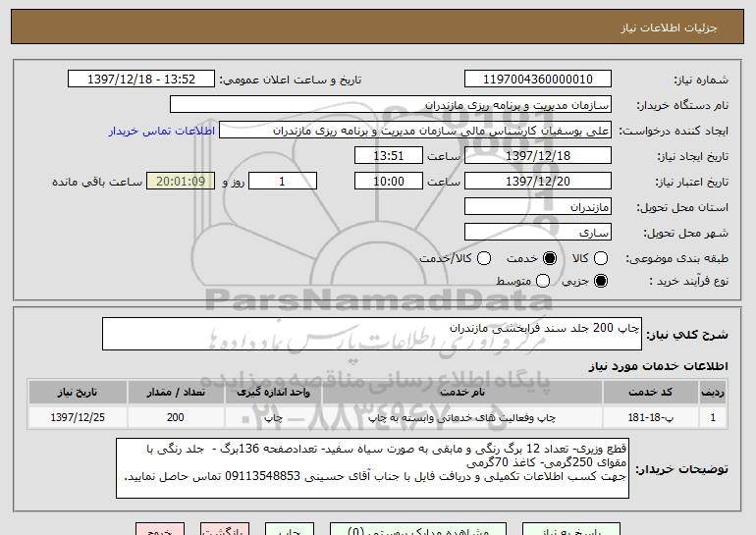The image size is (756, 535).
Task: Click the شهر محل تحویل label
Action: pyautogui.click(x=685, y=233)
